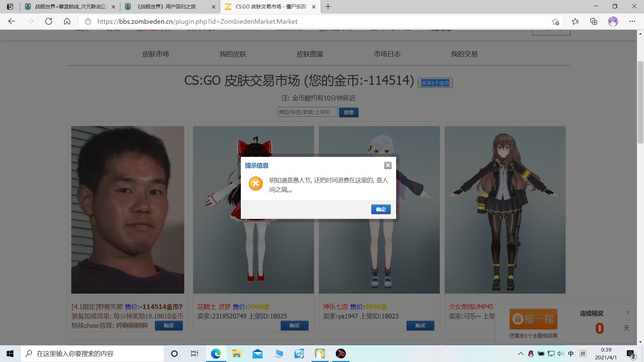The image size is (644, 362).
Task: Open the notification center
Action: pyautogui.click(x=631, y=354)
